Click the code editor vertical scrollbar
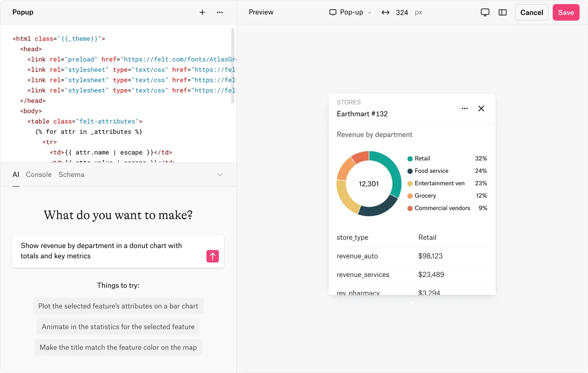 click(233, 66)
